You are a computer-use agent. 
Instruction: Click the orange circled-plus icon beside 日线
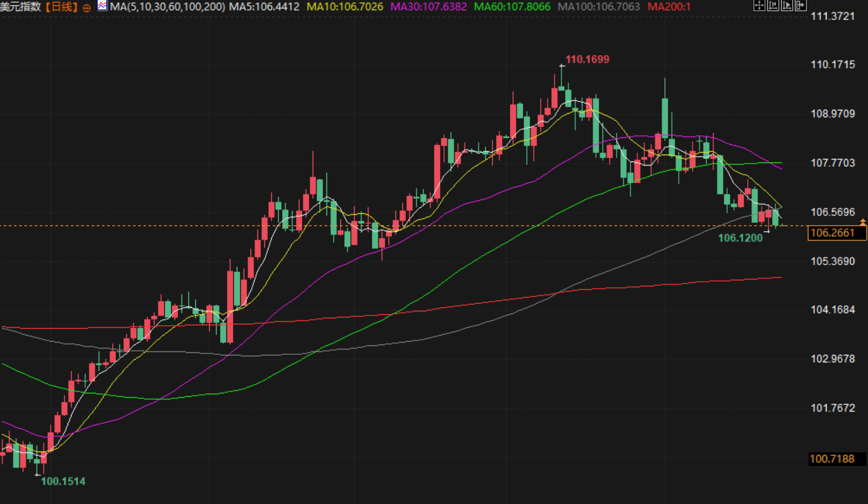86,7
